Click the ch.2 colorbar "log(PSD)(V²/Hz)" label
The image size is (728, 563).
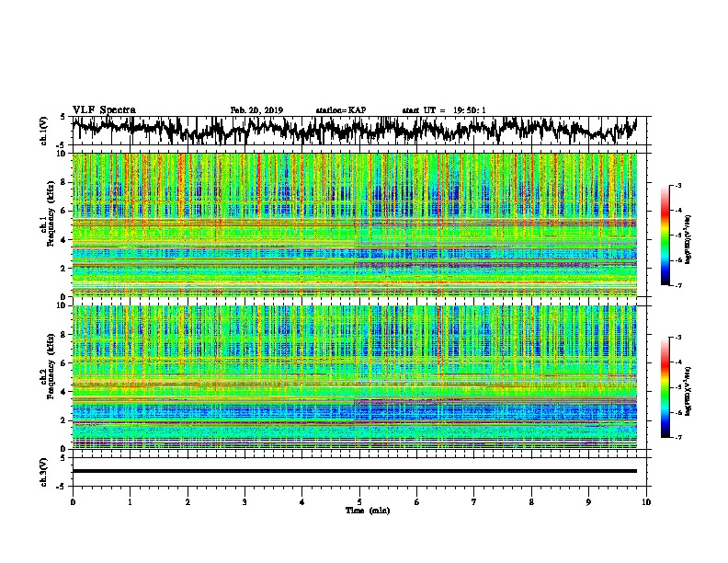688,391
